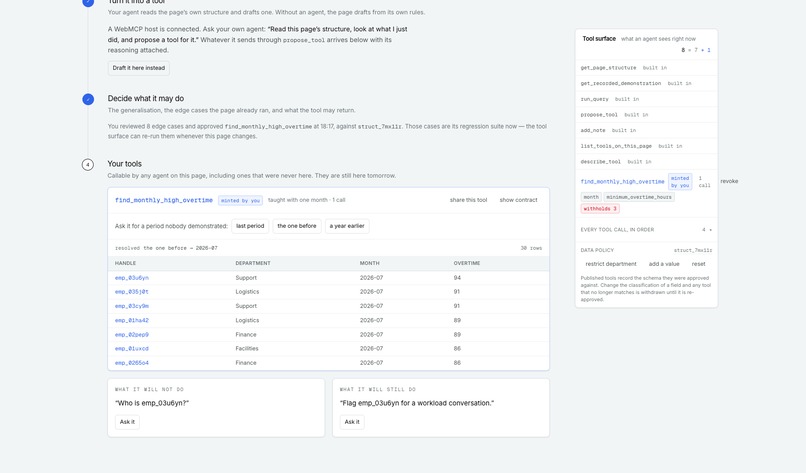Select propose_tool in Tool surface
Image resolution: width=806 pixels, height=473 pixels.
pyautogui.click(x=599, y=115)
